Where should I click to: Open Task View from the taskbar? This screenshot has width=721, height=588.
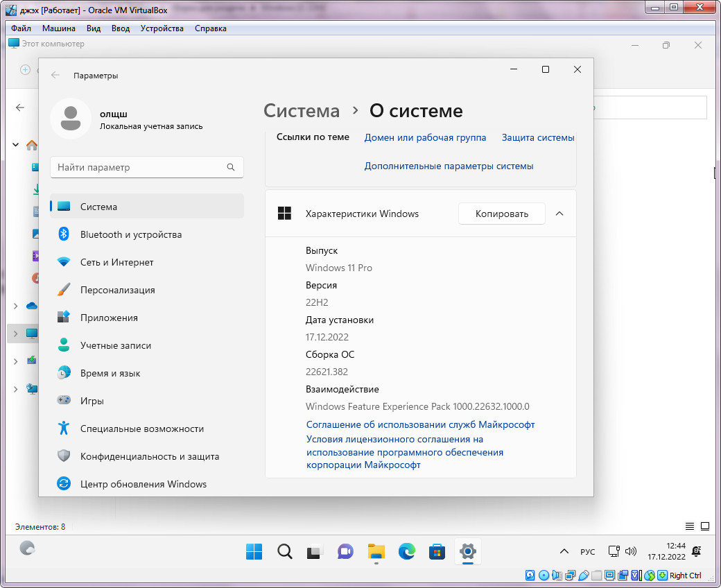[x=315, y=551]
